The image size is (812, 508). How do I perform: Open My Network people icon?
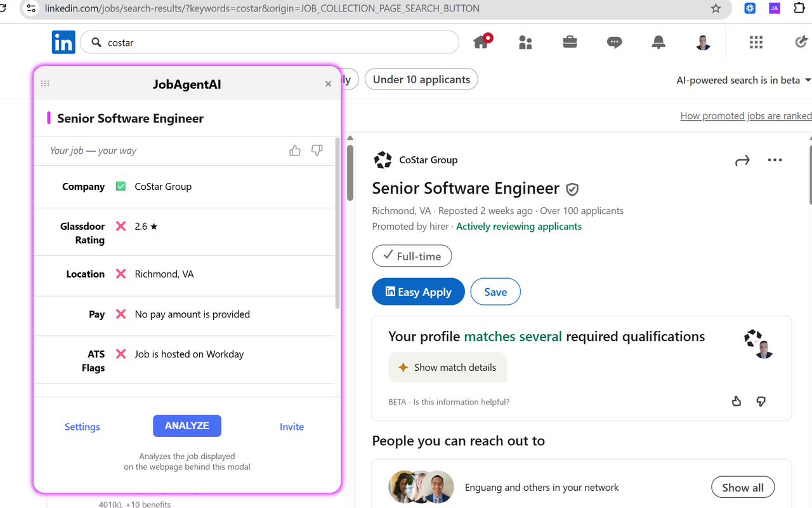(525, 43)
